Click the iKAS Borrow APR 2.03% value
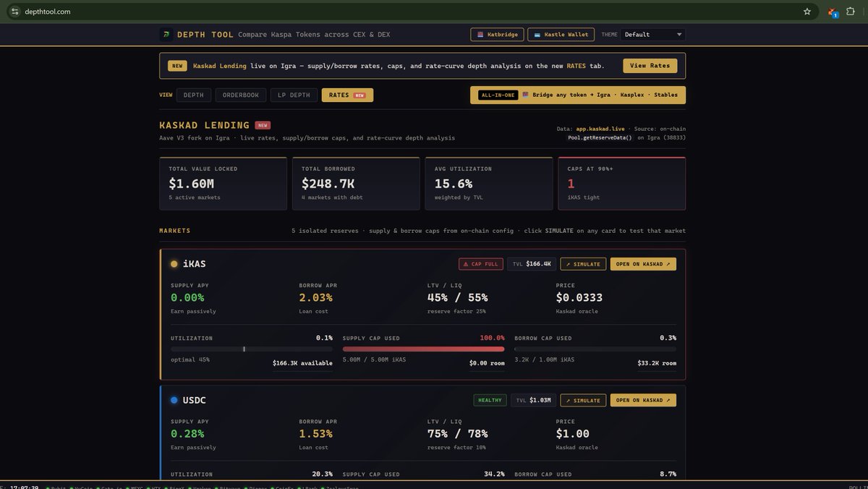This screenshot has height=489, width=868. coord(316,297)
